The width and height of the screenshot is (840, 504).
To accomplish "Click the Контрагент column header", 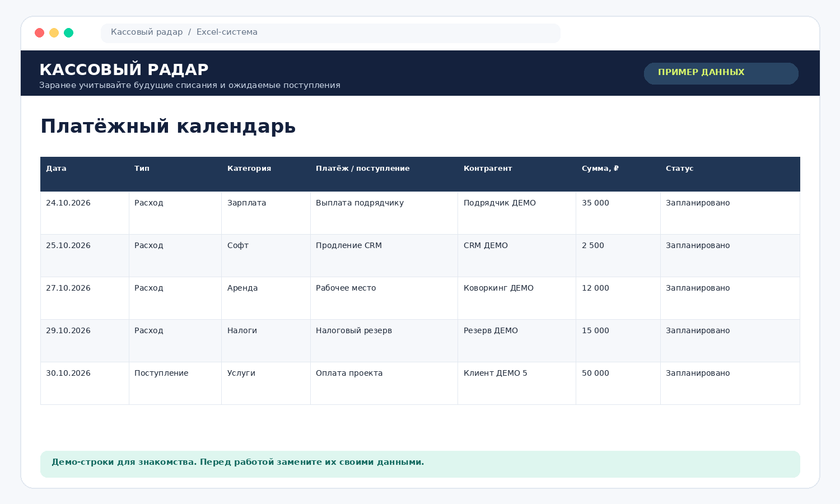I will (x=517, y=174).
